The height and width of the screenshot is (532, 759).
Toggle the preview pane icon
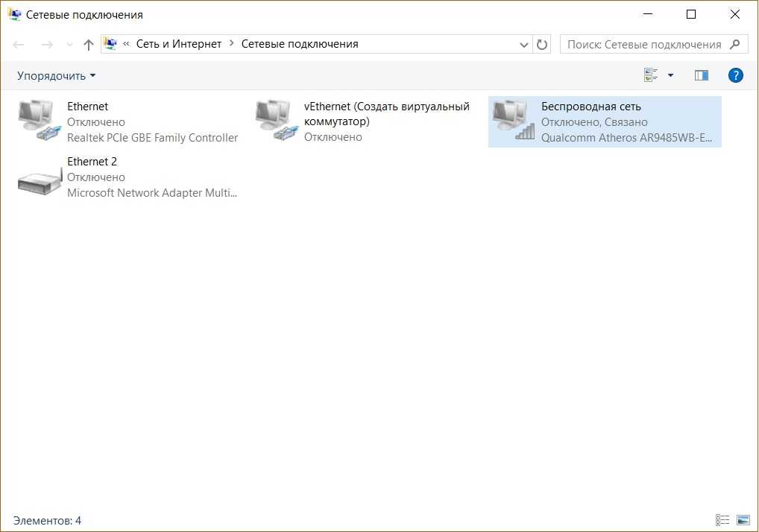[701, 75]
